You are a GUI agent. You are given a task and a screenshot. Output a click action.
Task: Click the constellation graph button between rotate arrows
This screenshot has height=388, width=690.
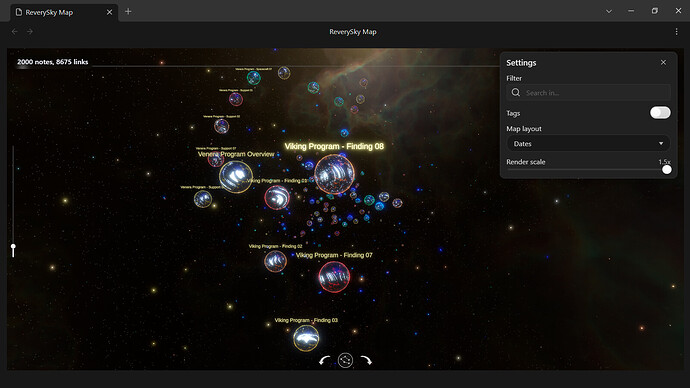pyautogui.click(x=345, y=361)
